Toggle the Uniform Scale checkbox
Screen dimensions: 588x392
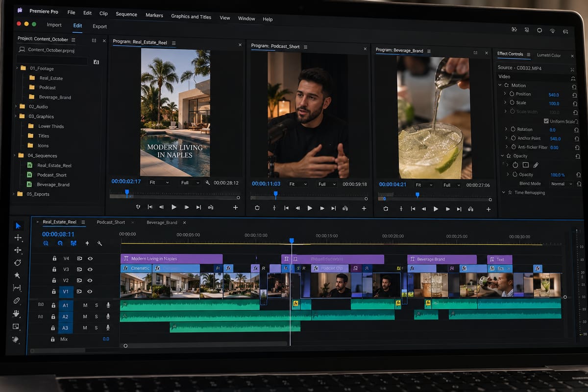546,121
